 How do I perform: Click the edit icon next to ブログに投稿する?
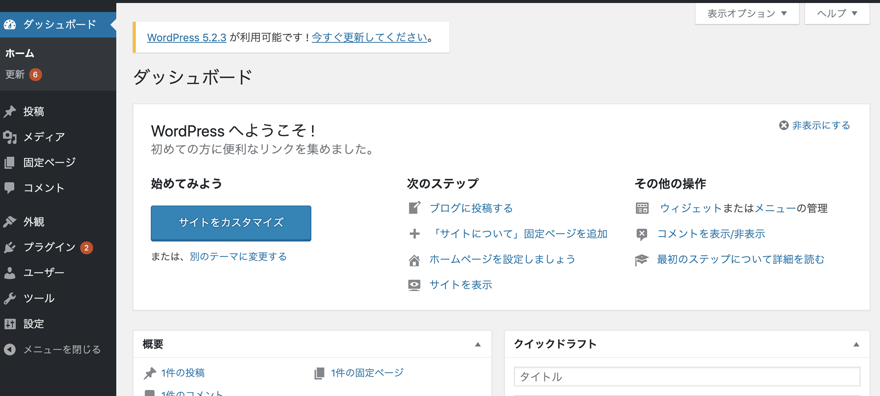pos(414,208)
